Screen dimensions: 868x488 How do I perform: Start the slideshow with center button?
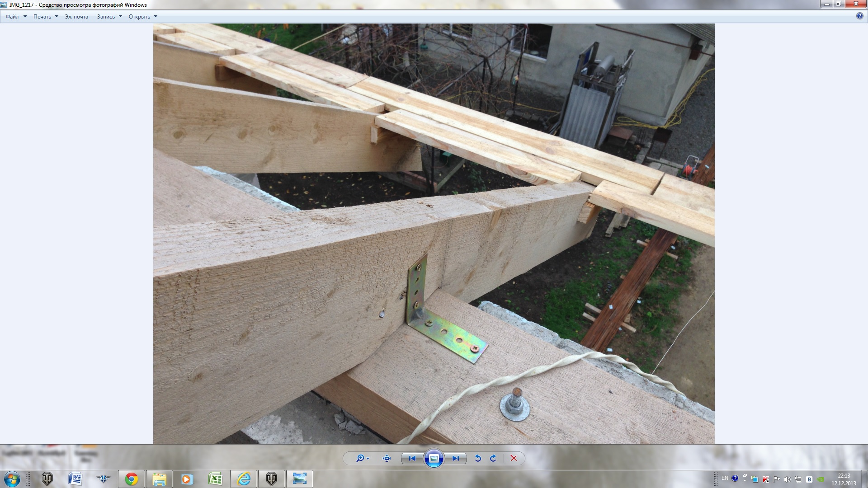pos(434,458)
